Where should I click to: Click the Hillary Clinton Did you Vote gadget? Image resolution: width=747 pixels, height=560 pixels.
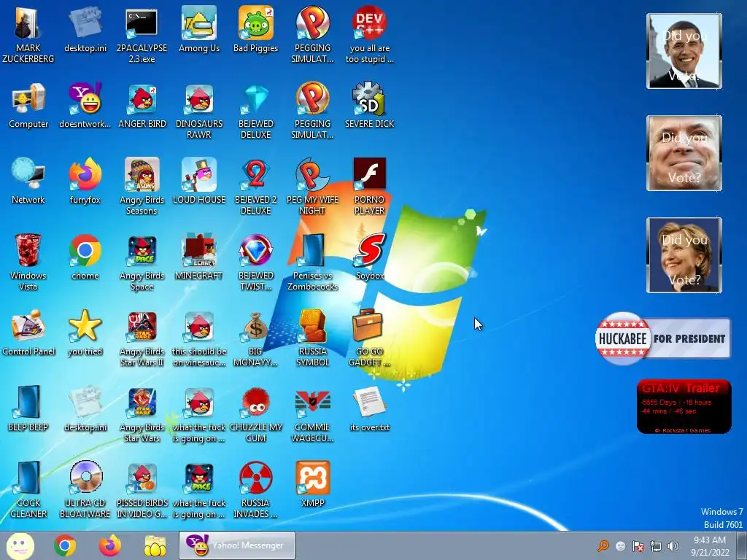point(684,255)
